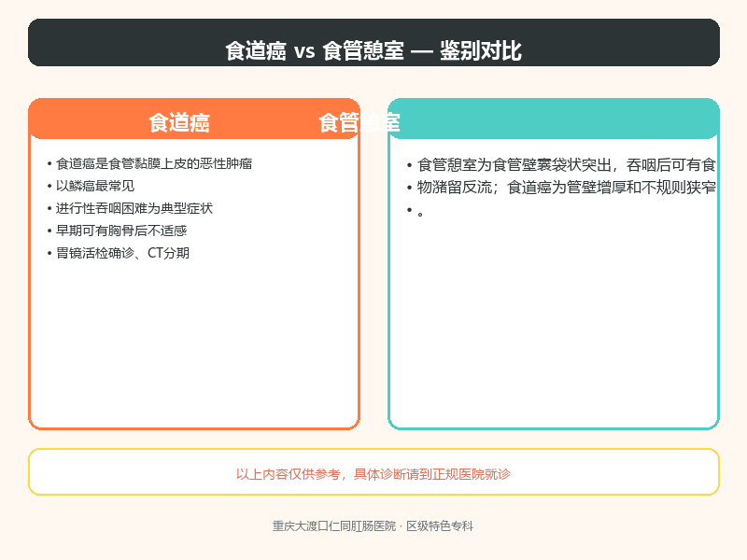747x560 pixels.
Task: Click bullet 胃镜活检确诊、CT分期
Action: pyautogui.click(x=123, y=253)
